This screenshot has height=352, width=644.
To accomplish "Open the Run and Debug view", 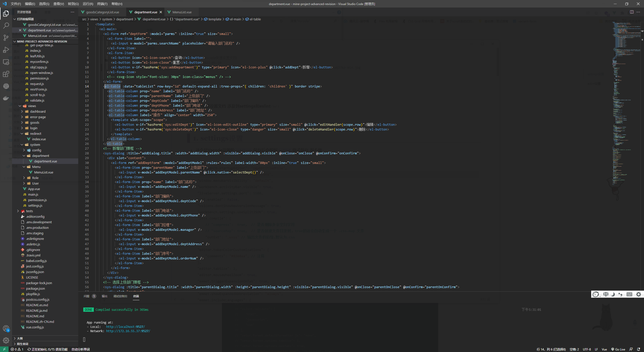I will click(x=6, y=50).
